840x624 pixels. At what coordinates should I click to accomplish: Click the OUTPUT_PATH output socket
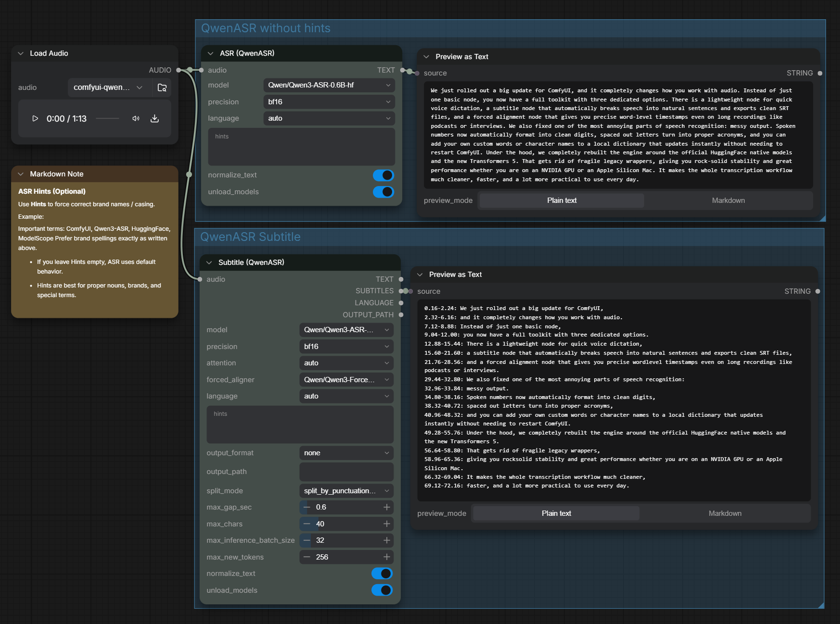pyautogui.click(x=401, y=315)
